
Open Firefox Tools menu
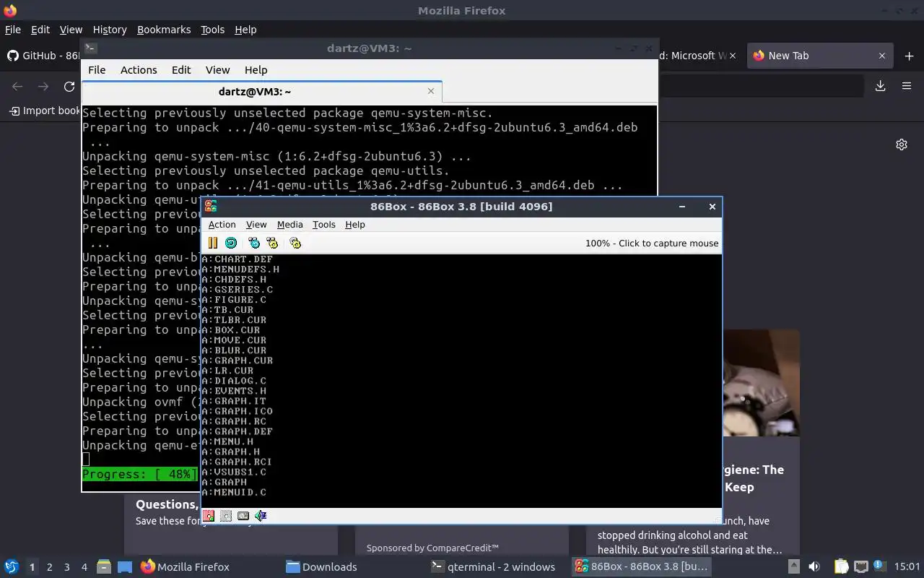click(212, 30)
